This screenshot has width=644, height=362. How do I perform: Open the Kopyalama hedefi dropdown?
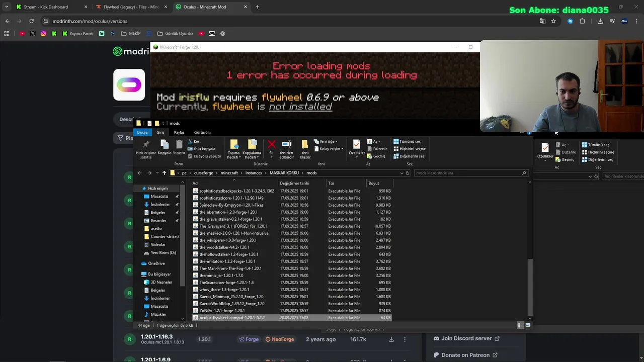click(x=252, y=149)
